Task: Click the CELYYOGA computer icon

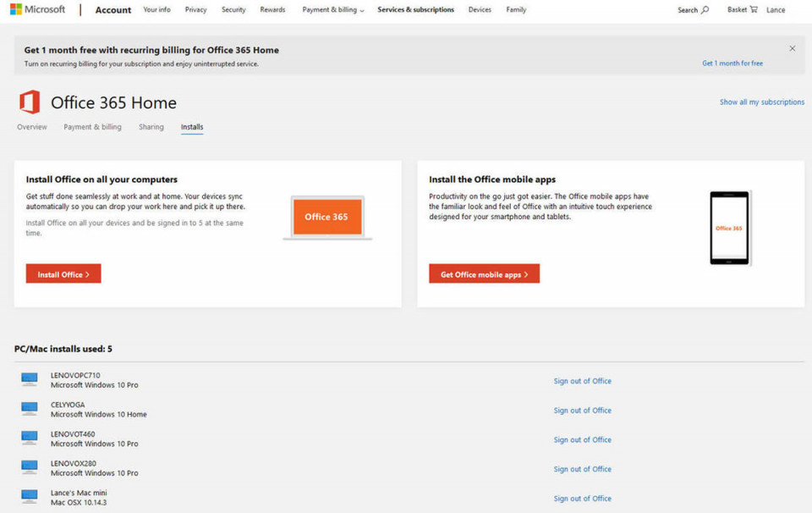Action: coord(29,409)
